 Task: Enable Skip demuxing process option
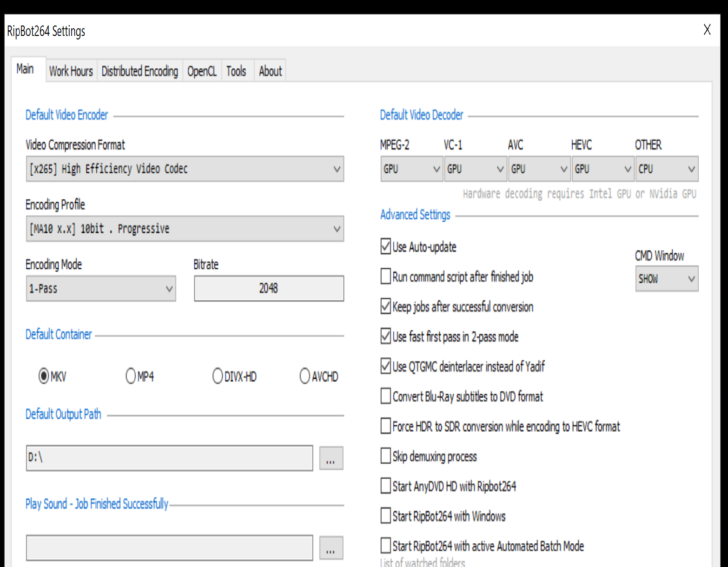click(386, 456)
